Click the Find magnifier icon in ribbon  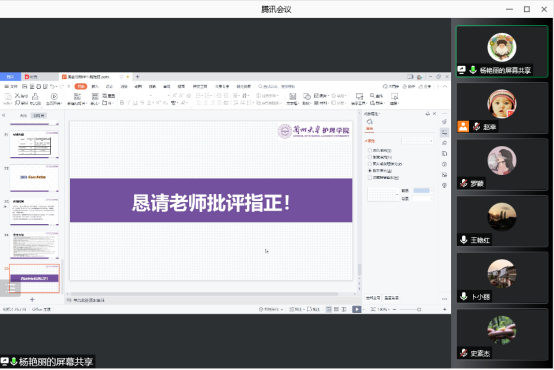tap(372, 95)
